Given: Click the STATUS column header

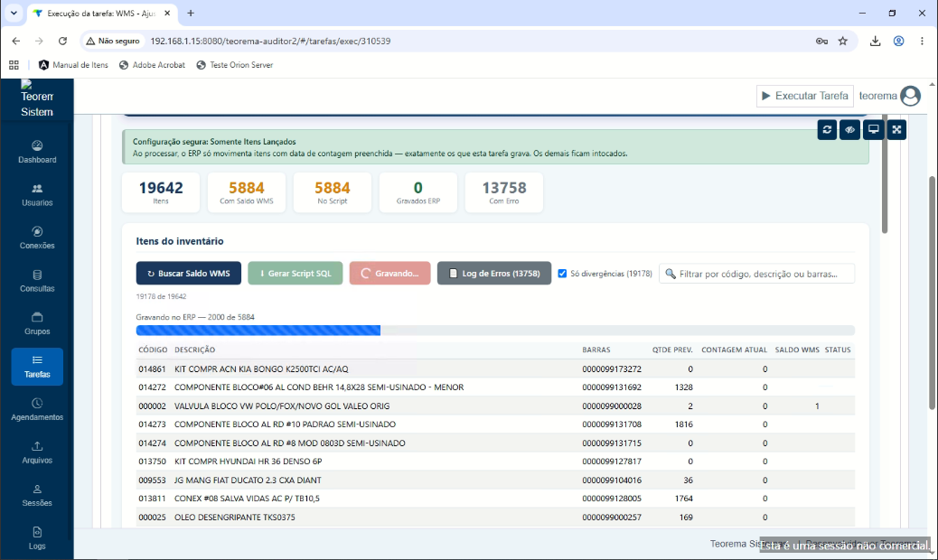Looking at the screenshot, I should 838,350.
